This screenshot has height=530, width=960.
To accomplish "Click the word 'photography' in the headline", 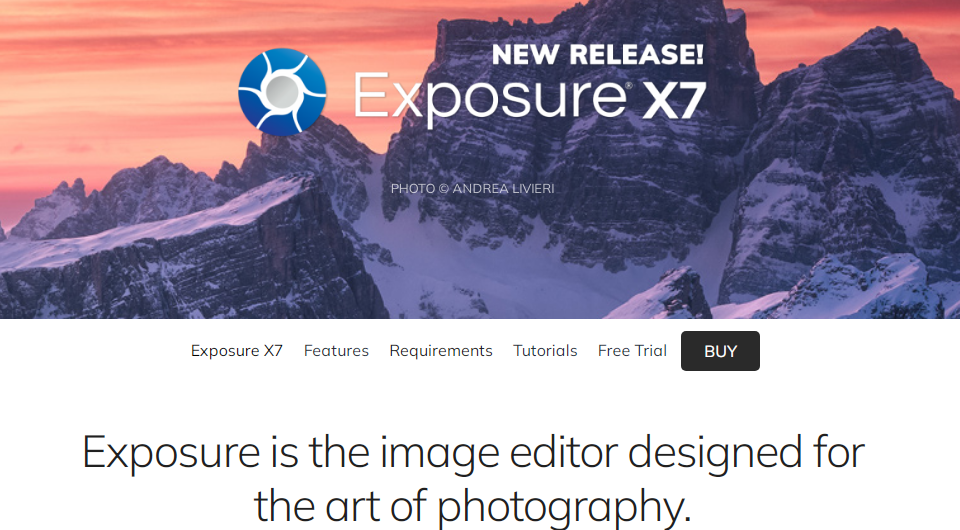I will click(x=560, y=508).
